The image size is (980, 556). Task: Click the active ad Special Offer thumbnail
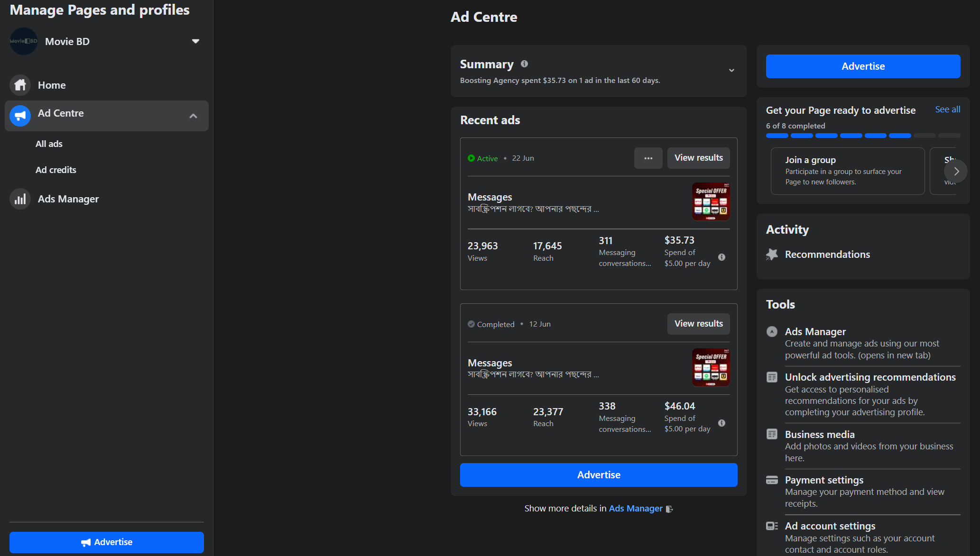(710, 201)
